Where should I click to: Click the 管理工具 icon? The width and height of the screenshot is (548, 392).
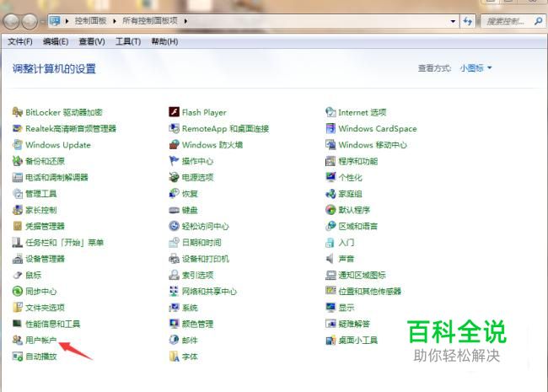[17, 194]
